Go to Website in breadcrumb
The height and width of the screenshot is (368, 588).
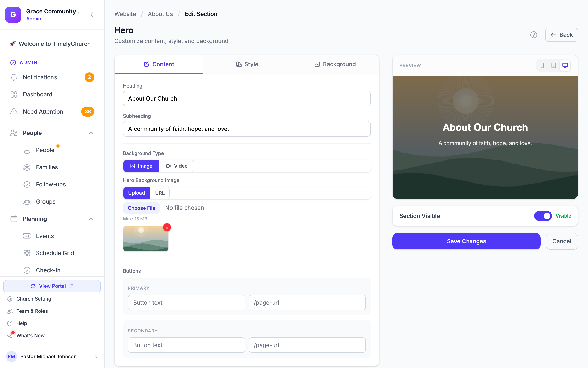125,14
